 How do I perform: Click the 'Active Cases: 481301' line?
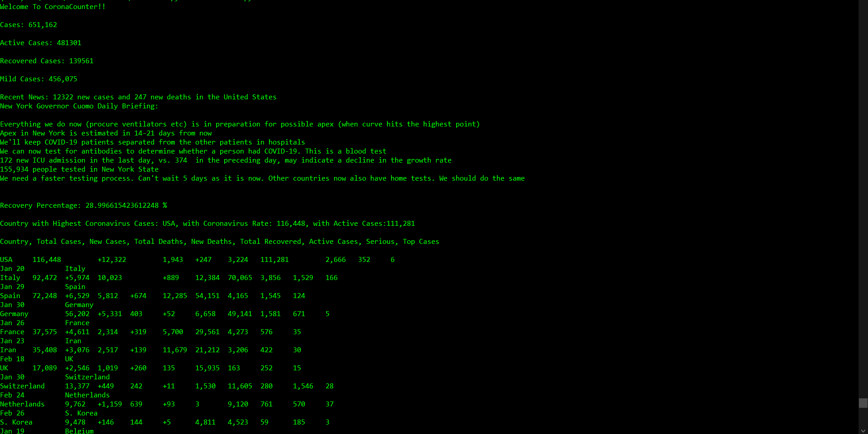point(41,43)
